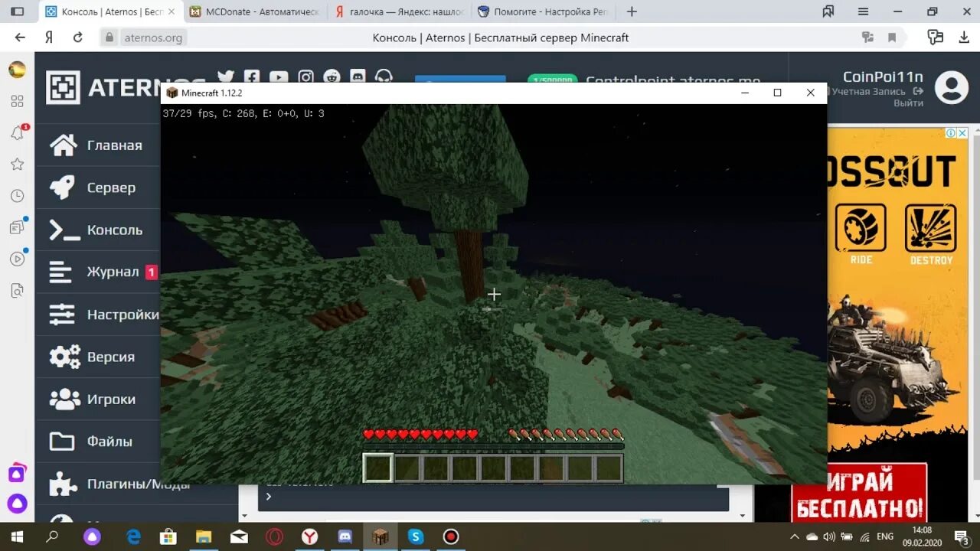Open Opera from the taskbar

[274, 536]
